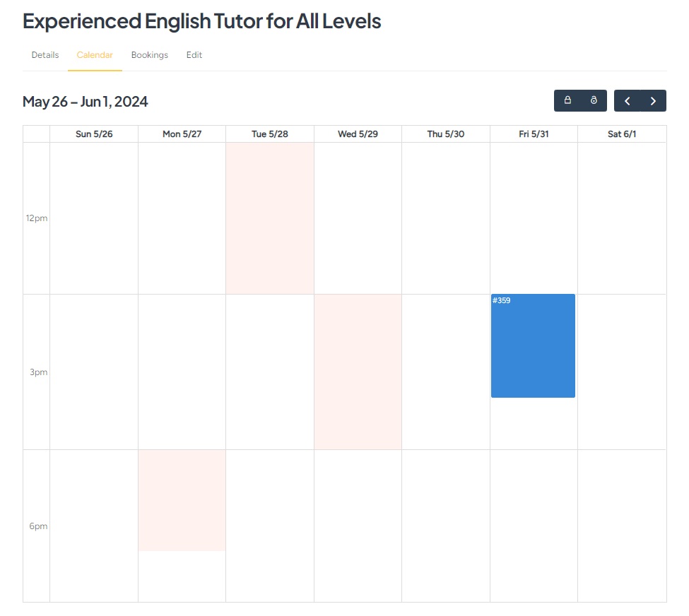Click the Thu 5/30 column header
This screenshot has width=689, height=616.
click(x=445, y=134)
